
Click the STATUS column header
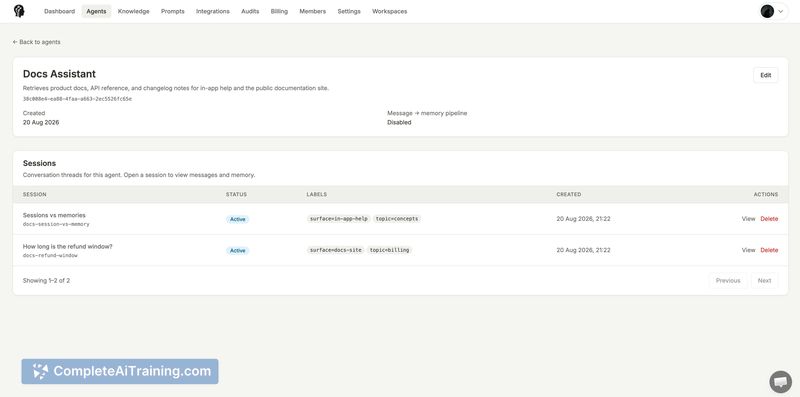236,194
